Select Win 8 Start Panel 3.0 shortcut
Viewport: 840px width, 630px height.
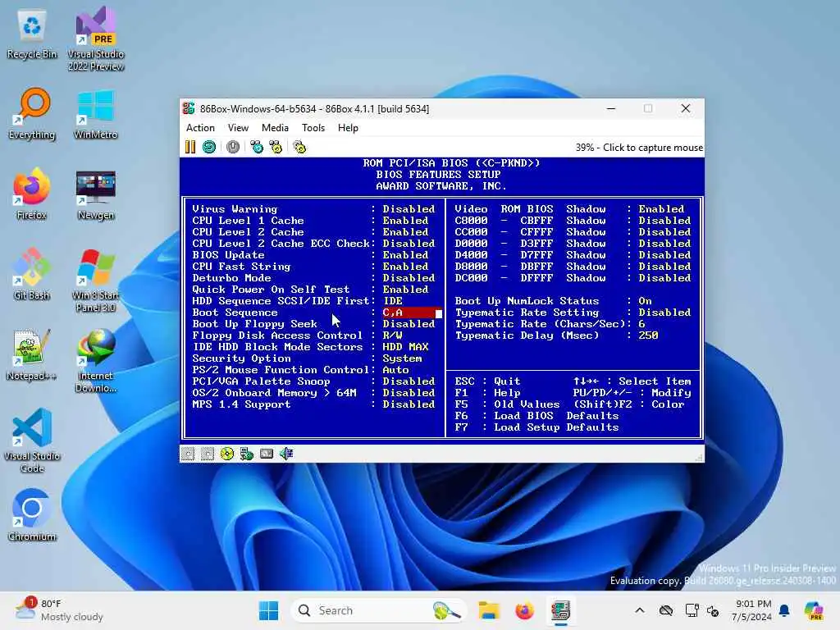click(x=96, y=281)
